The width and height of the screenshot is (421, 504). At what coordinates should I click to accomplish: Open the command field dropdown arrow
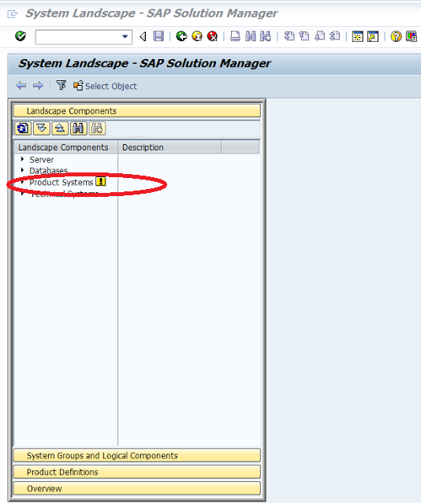pyautogui.click(x=125, y=37)
